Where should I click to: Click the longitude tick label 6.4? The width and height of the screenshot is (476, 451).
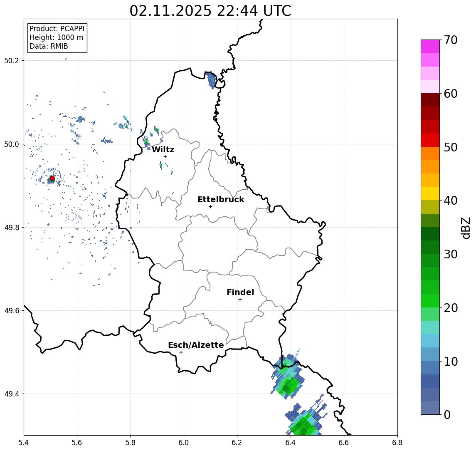click(x=291, y=443)
